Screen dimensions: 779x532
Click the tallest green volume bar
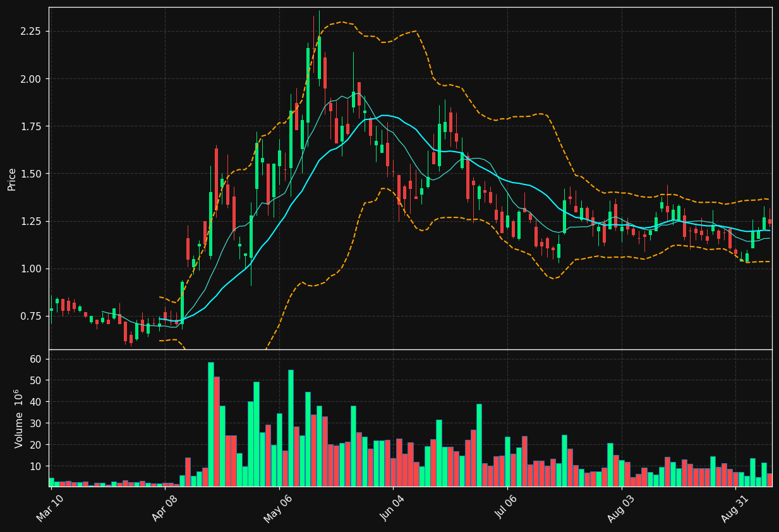tap(211, 424)
